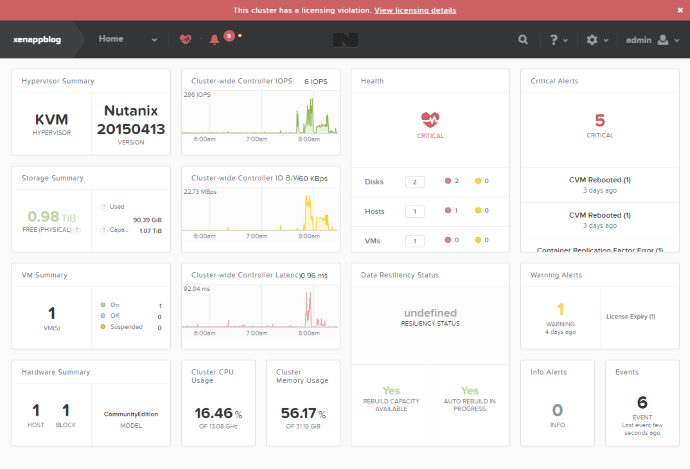Screen dimensions: 690x469
Task: Select the Home menu item
Action: coord(111,39)
